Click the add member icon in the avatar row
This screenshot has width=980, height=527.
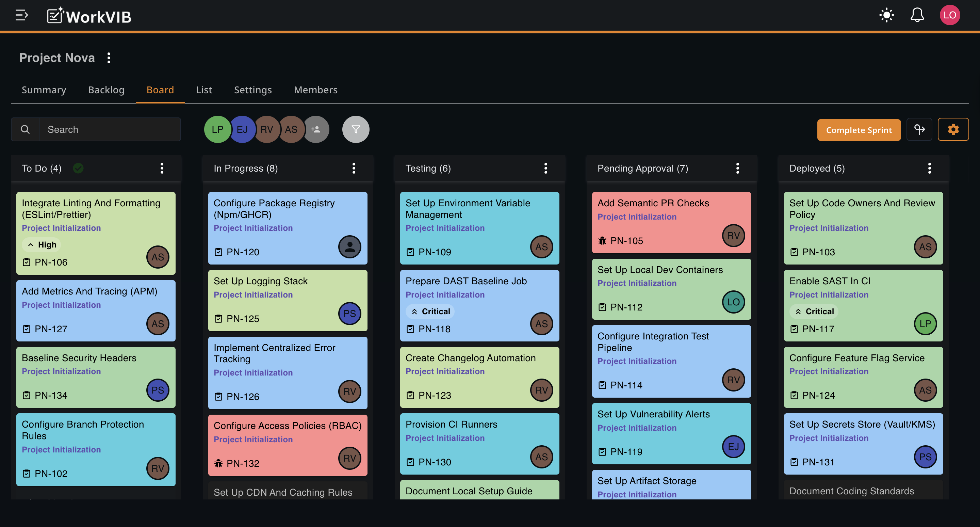pyautogui.click(x=316, y=129)
